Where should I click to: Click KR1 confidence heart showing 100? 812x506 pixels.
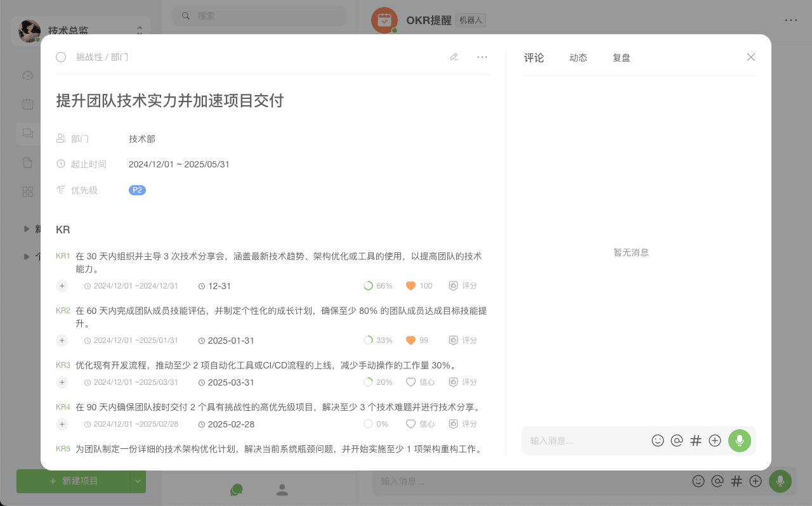[410, 286]
